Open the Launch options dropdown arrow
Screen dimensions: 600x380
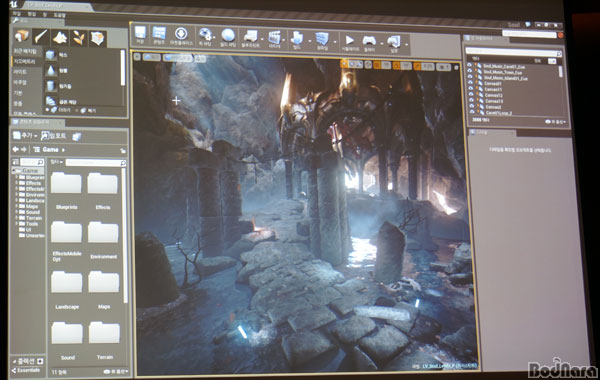click(x=406, y=44)
